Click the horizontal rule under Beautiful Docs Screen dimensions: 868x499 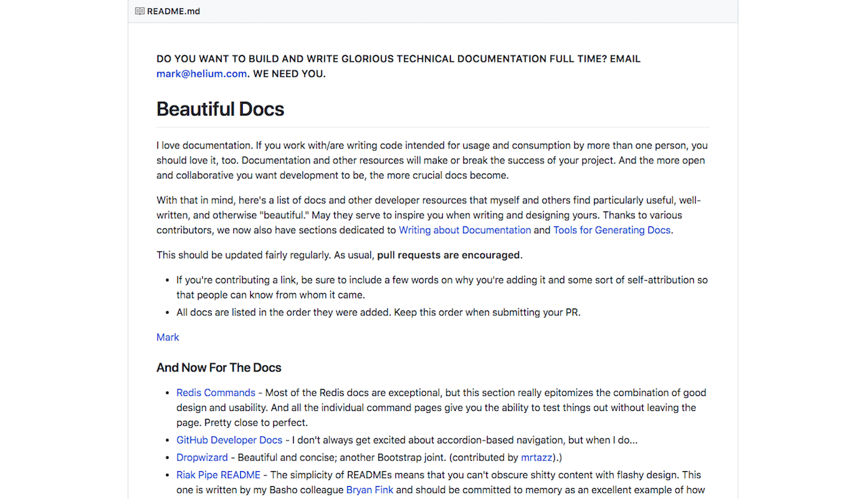(x=433, y=126)
